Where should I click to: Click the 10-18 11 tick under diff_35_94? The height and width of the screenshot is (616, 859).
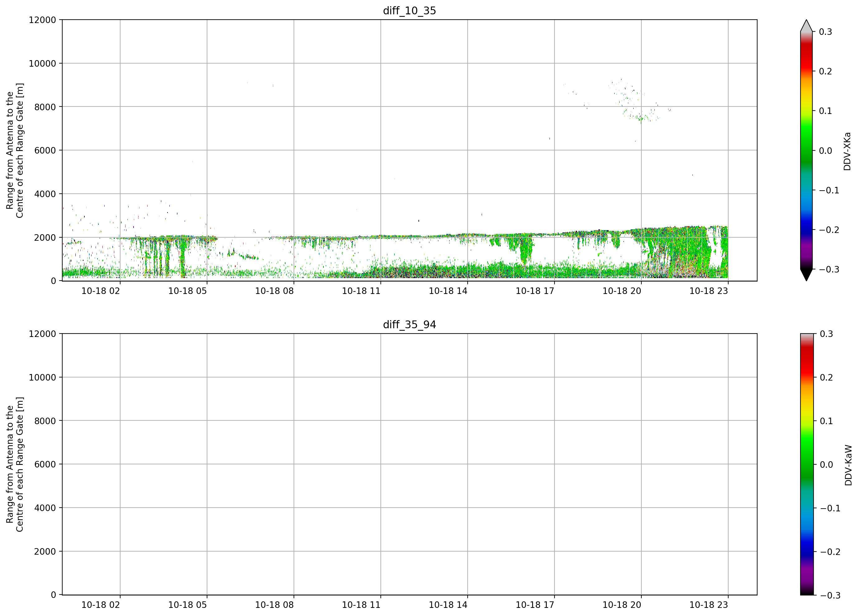click(x=361, y=605)
